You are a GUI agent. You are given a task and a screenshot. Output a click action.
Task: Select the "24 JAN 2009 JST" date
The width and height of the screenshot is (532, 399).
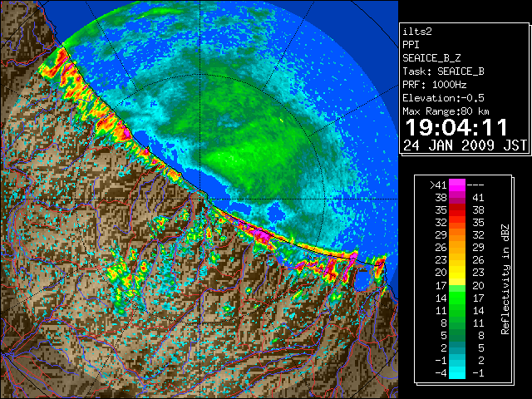click(465, 145)
